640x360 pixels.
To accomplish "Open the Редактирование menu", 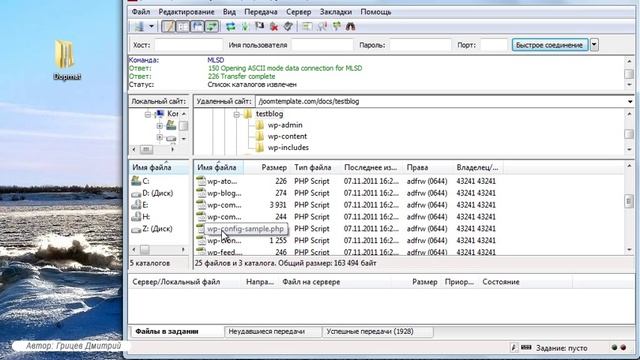I will point(186,12).
